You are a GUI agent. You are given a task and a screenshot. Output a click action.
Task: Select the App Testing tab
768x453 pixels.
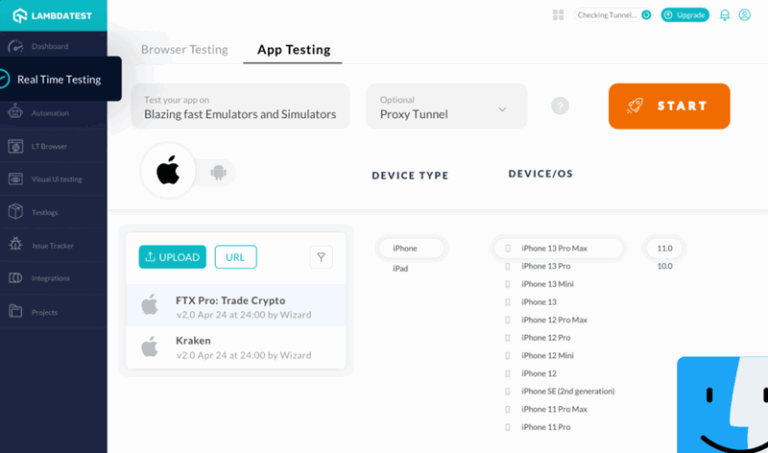[294, 49]
